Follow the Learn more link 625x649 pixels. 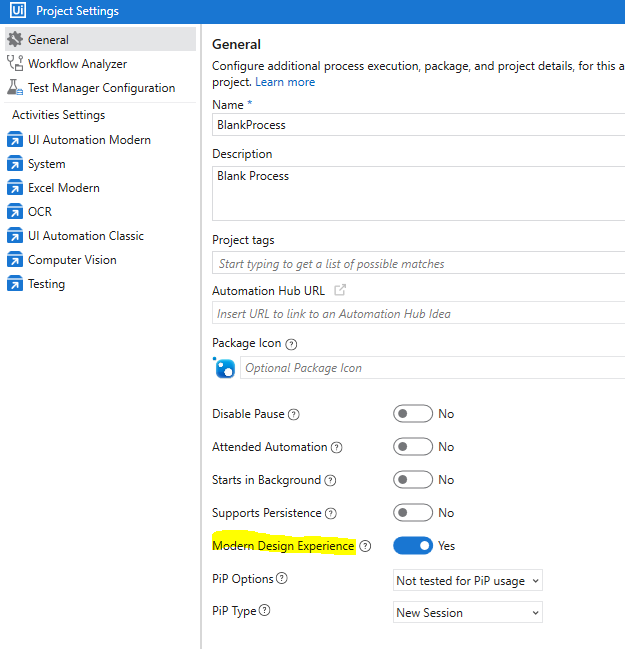click(285, 82)
